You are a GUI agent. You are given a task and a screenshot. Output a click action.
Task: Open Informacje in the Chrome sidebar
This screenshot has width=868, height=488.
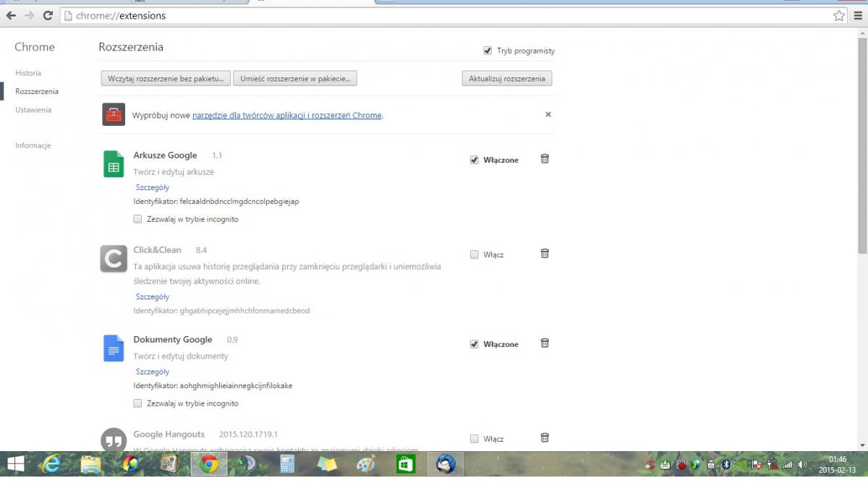pos(33,145)
